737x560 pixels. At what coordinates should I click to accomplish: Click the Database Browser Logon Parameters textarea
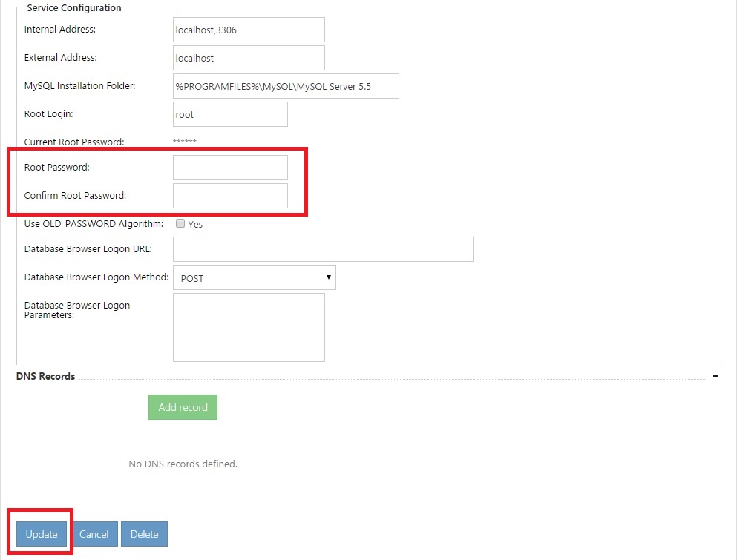coord(249,327)
